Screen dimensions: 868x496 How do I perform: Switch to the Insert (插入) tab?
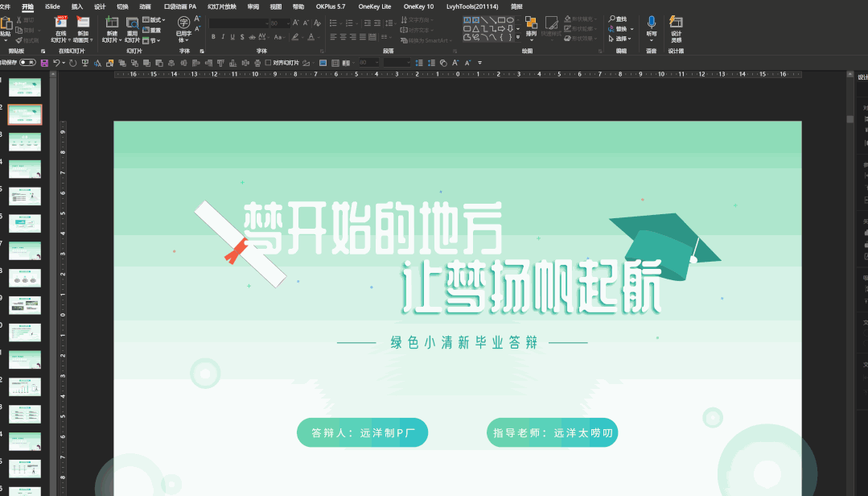77,6
